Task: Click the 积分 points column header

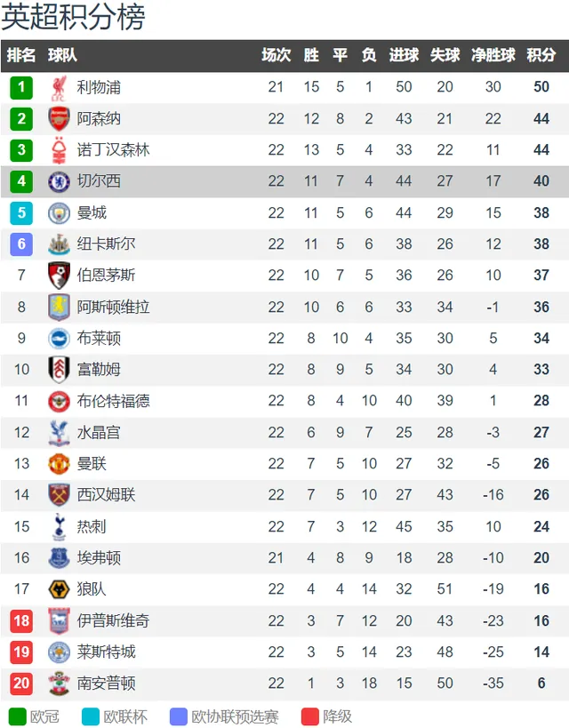Action: point(541,55)
